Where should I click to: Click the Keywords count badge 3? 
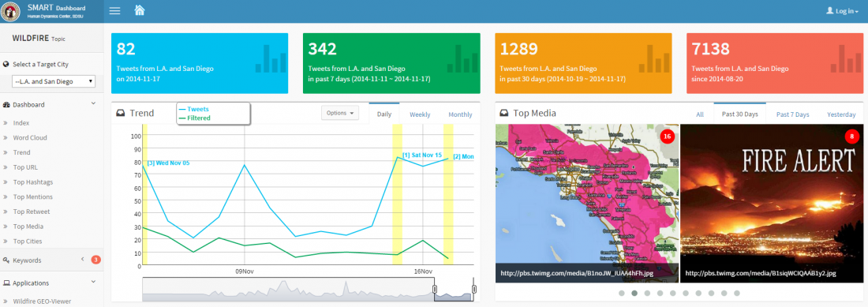95,260
